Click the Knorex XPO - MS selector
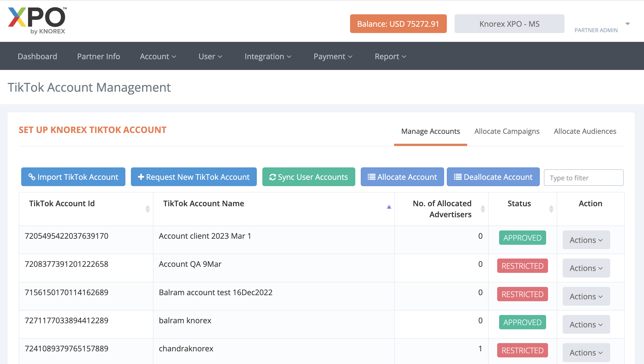644x364 pixels. (x=510, y=24)
